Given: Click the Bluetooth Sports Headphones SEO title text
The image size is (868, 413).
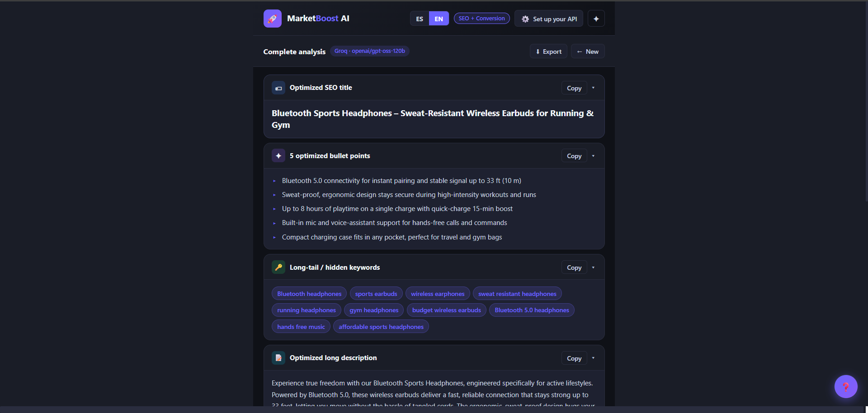Looking at the screenshot, I should (433, 119).
